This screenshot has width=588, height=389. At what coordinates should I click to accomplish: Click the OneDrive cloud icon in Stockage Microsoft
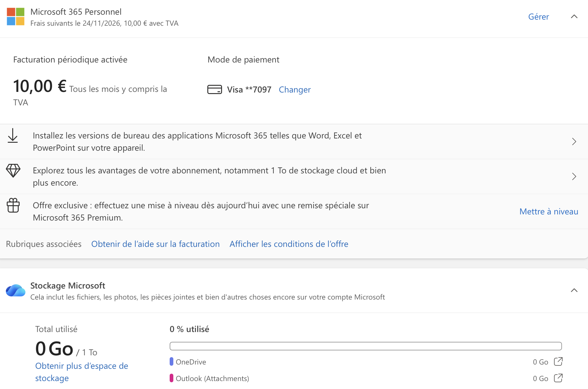[x=16, y=290]
